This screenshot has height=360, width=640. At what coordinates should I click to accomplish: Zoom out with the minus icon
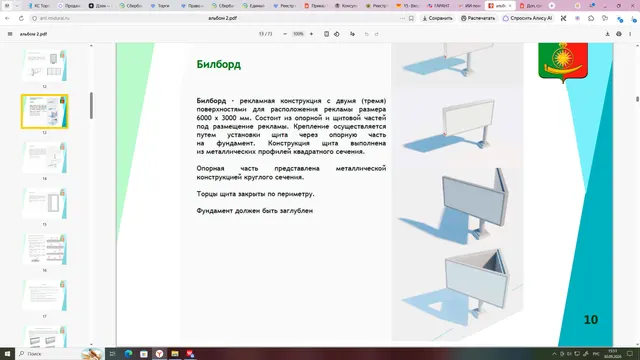tap(285, 34)
